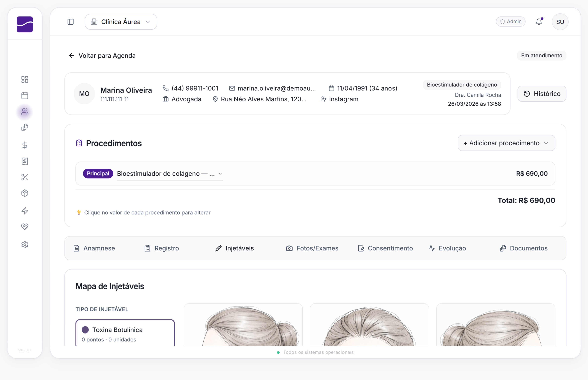
Task: Open the scissors procedures icon in sidebar
Action: [x=25, y=177]
